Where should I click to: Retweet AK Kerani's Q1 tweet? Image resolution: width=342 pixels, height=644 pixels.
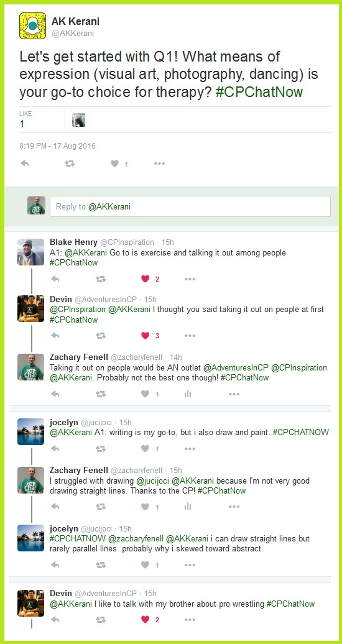pyautogui.click(x=70, y=163)
